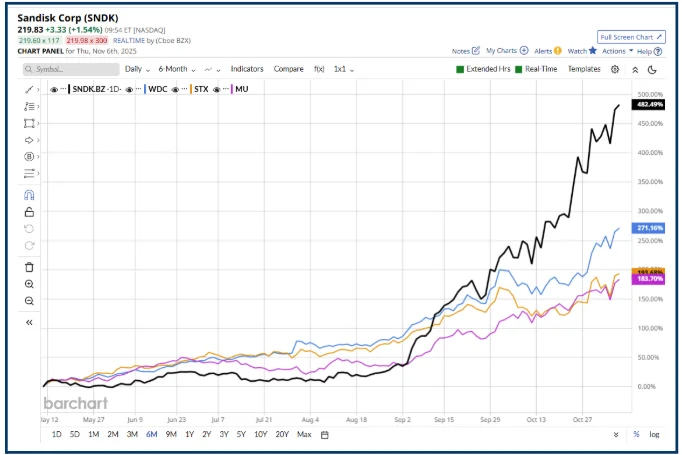682x455 pixels.
Task: Switch to dark mode with moon icon
Action: pos(652,69)
